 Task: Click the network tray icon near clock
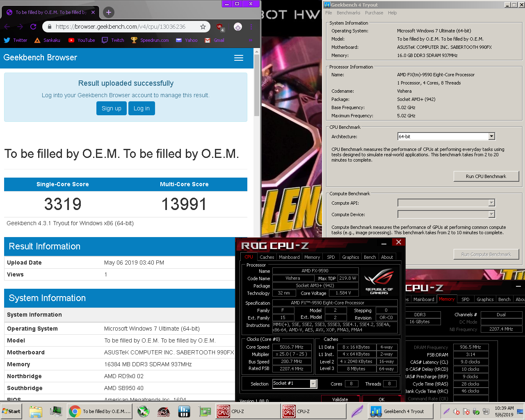pos(486,411)
